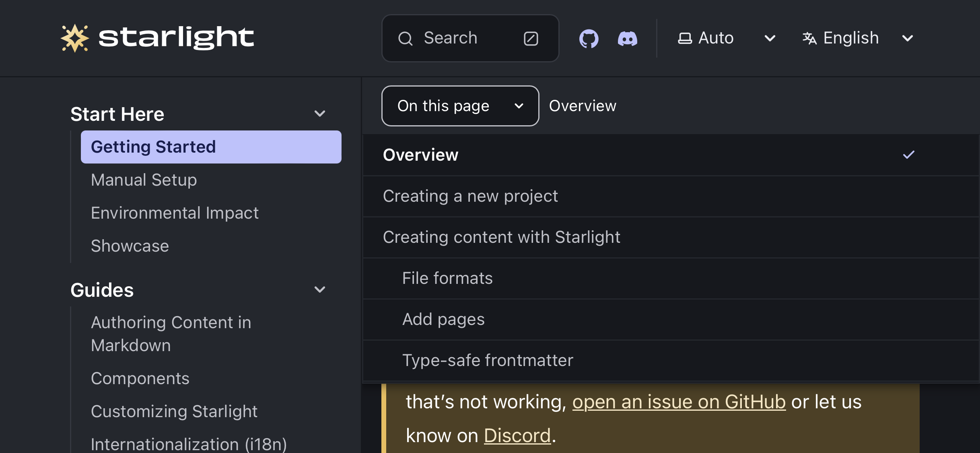The image size is (980, 453).
Task: Switch the English language icon
Action: [x=809, y=37]
